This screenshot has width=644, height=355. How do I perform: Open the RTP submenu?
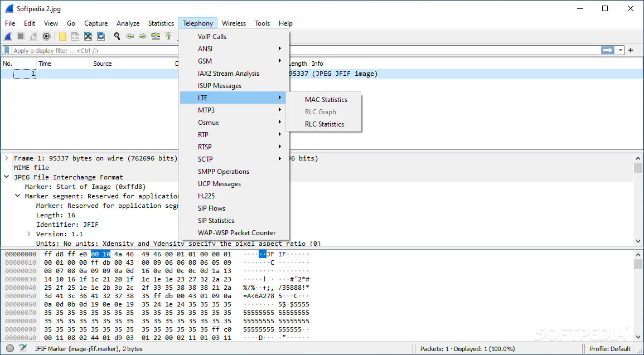pyautogui.click(x=234, y=135)
